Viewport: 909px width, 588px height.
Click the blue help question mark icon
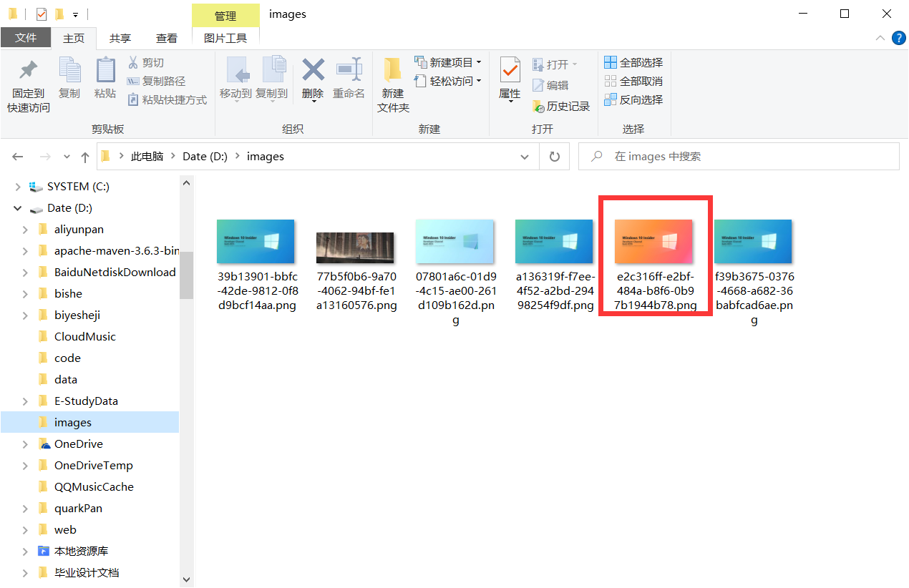click(x=898, y=38)
